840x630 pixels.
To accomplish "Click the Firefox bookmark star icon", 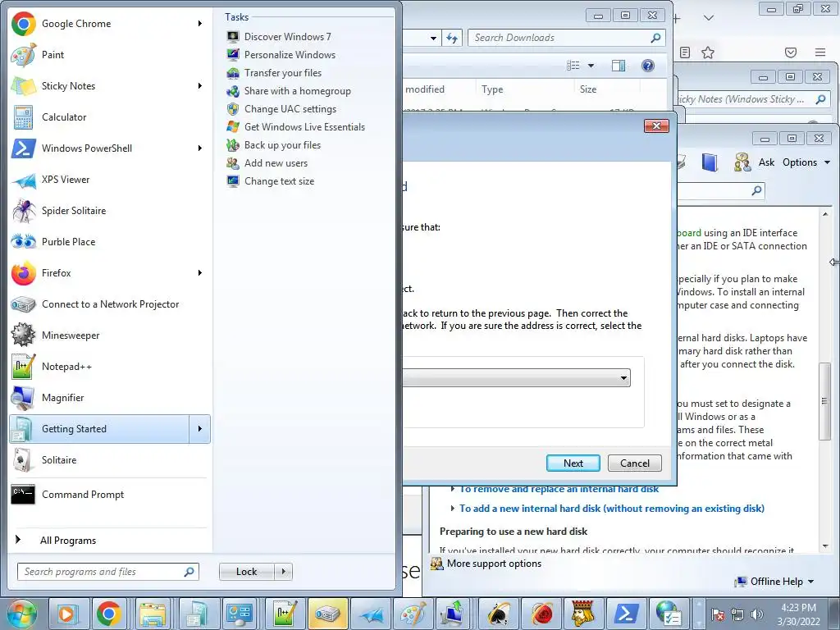I will pyautogui.click(x=708, y=52).
